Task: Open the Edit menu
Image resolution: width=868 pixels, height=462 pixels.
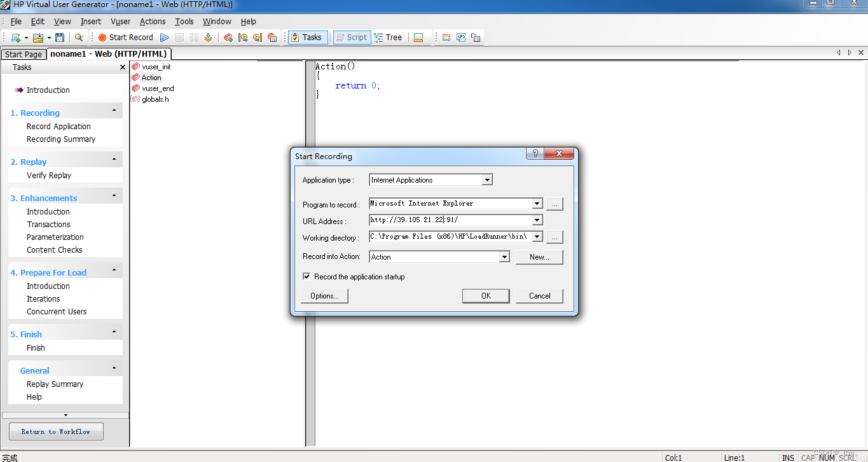Action: pos(38,21)
